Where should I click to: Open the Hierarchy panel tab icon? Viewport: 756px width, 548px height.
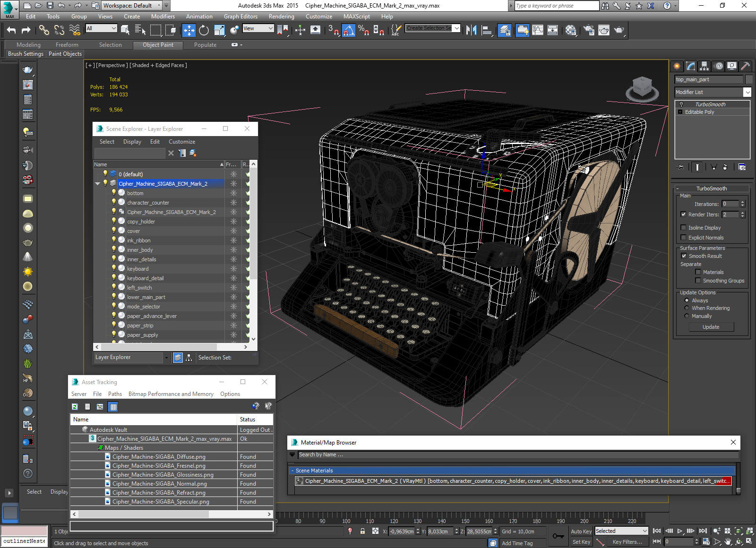(704, 66)
